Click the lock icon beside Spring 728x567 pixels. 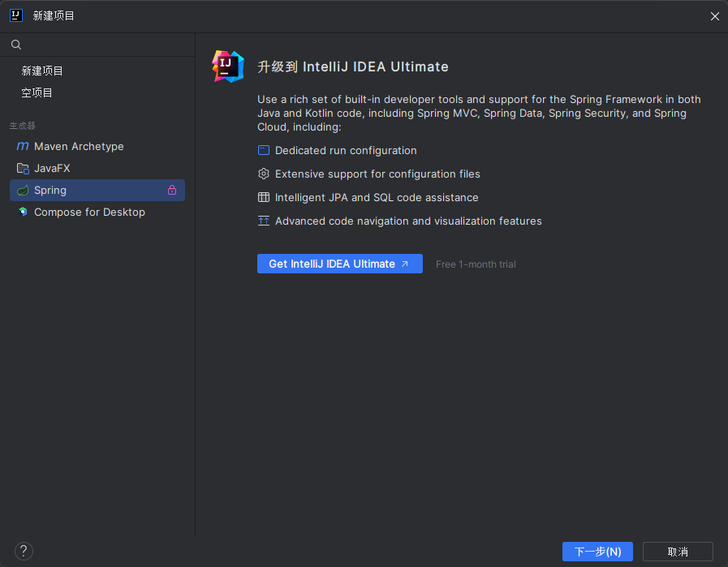[172, 191]
